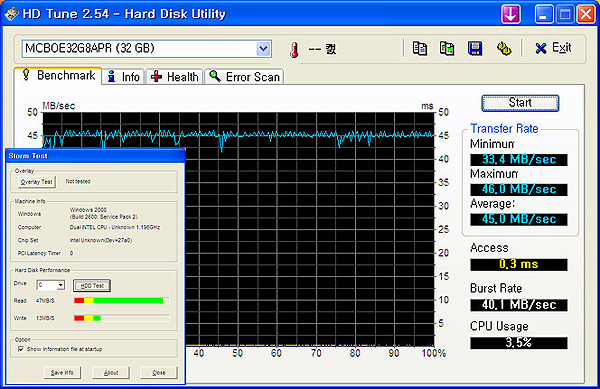Select the Benchmark tab
600x389 pixels.
[58, 75]
